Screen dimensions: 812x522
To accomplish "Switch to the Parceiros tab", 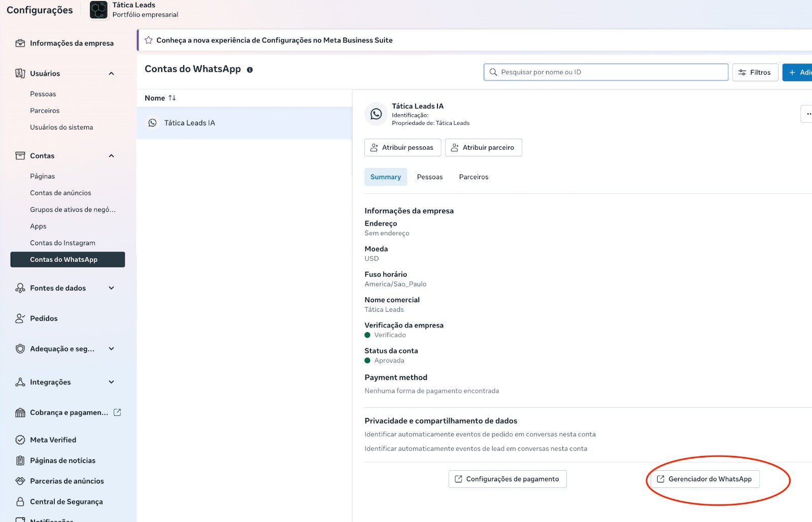I will click(x=473, y=177).
